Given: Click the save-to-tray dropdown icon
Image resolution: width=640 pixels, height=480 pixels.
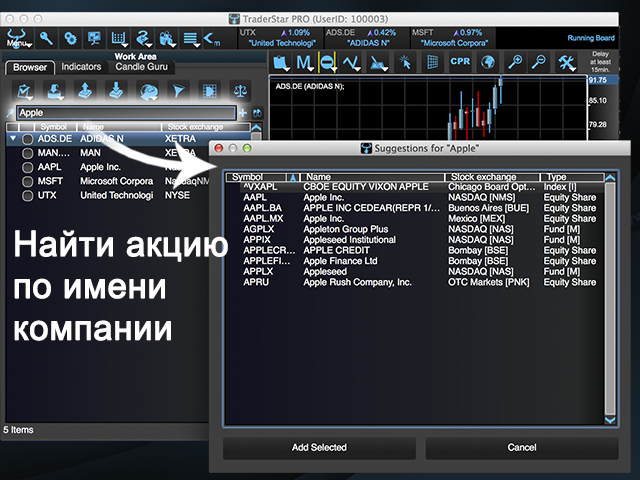Looking at the screenshot, I should [x=55, y=91].
